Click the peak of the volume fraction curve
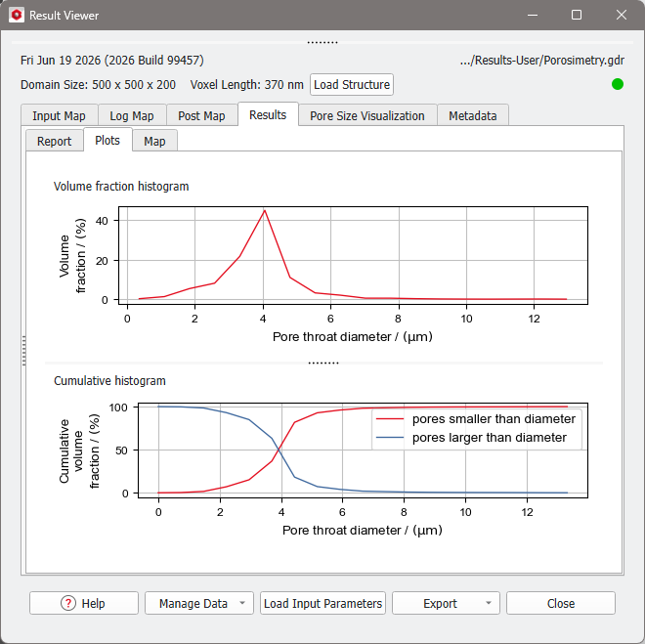The width and height of the screenshot is (645, 644). pos(265,210)
